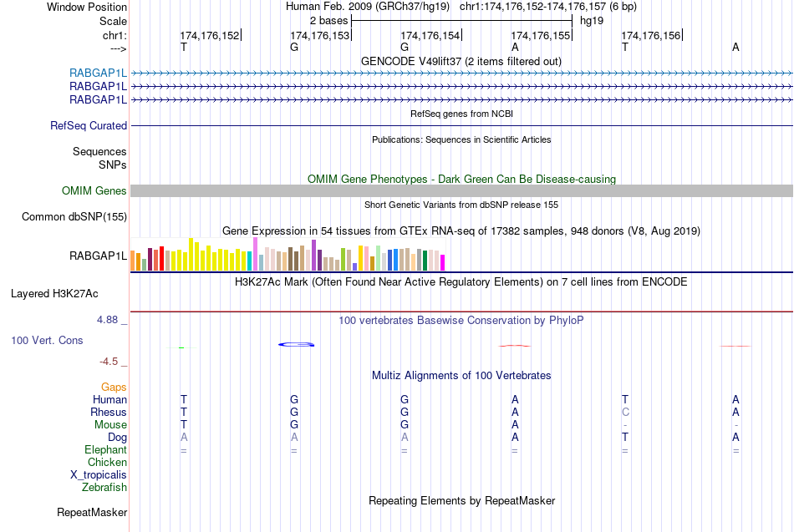Click the Sequences label of Publications track
Screen dimensions: 794x532
tap(99, 151)
